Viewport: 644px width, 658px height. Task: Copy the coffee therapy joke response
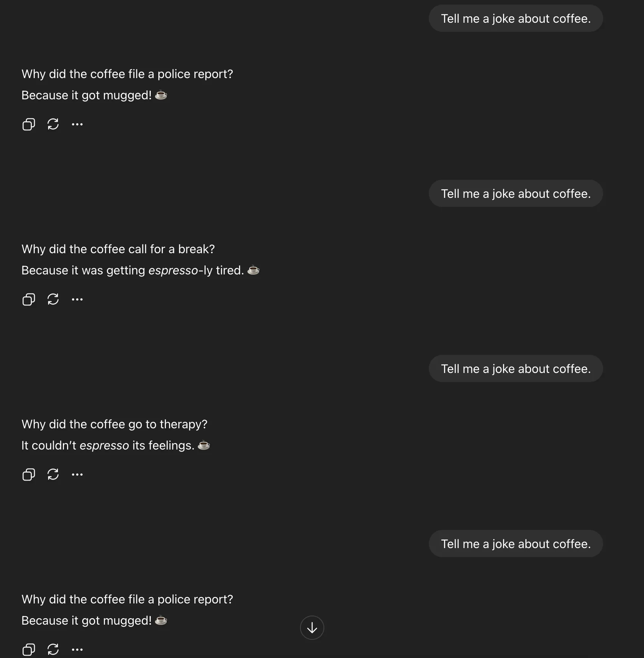(29, 475)
